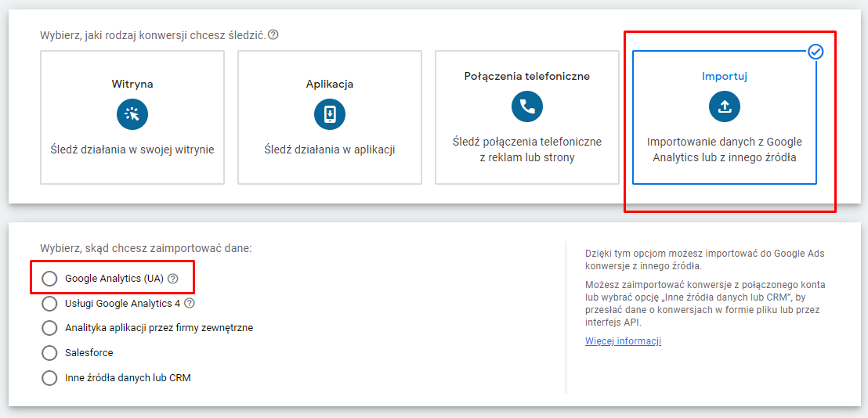
Task: Click the phone handset icon for Połączenia telefoniczne
Action: [526, 106]
